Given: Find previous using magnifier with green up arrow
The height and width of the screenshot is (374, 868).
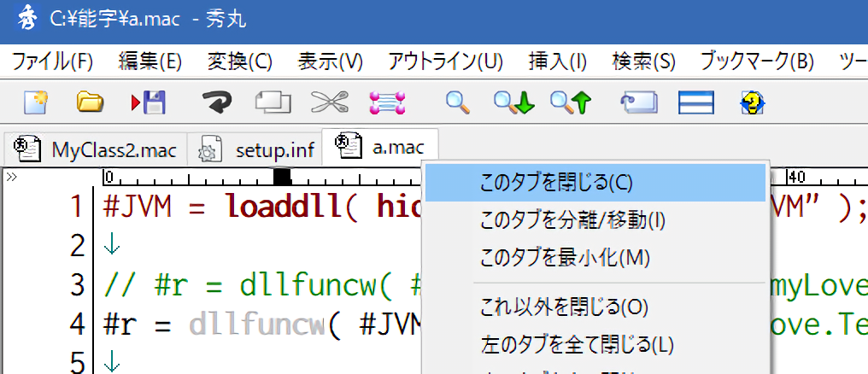Looking at the screenshot, I should [x=571, y=103].
